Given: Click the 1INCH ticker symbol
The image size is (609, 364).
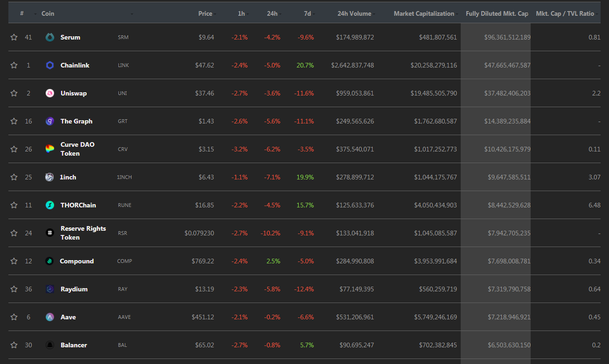Looking at the screenshot, I should [125, 177].
